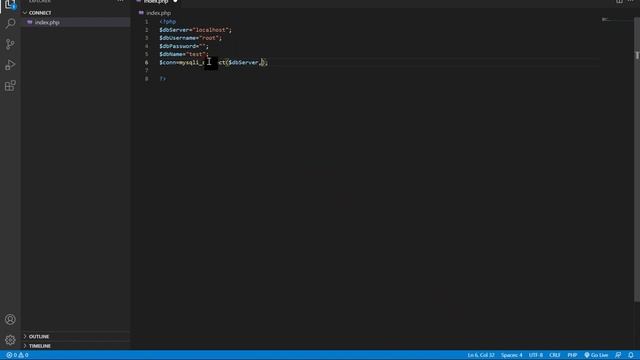Click the $dbUsername="root" code line
Image resolution: width=640 pixels, height=360 pixels.
pyautogui.click(x=191, y=38)
